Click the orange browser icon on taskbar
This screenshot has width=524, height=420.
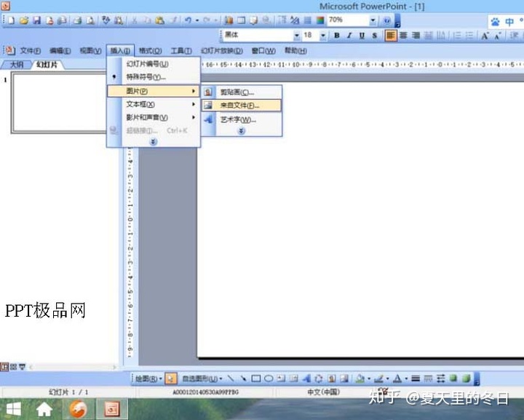pyautogui.click(x=78, y=409)
